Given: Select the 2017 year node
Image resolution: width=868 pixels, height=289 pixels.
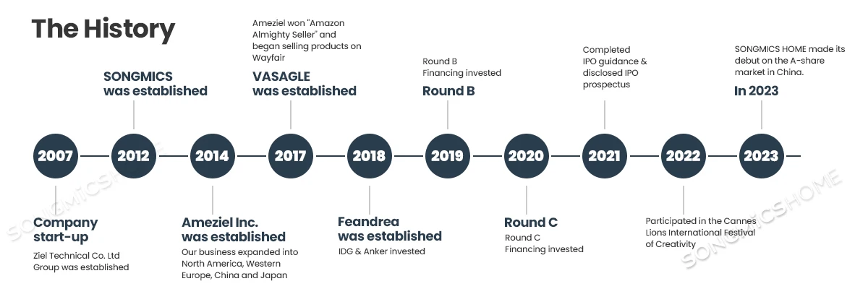Looking at the screenshot, I should pyautogui.click(x=291, y=156).
